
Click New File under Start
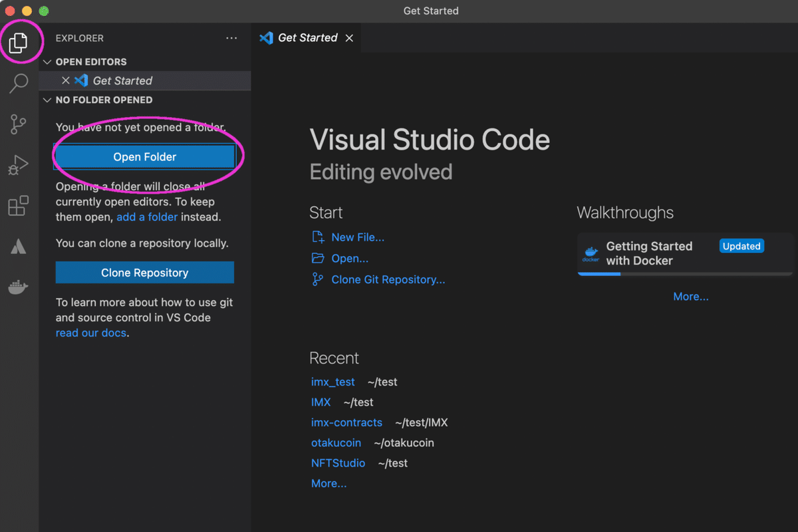[357, 237]
